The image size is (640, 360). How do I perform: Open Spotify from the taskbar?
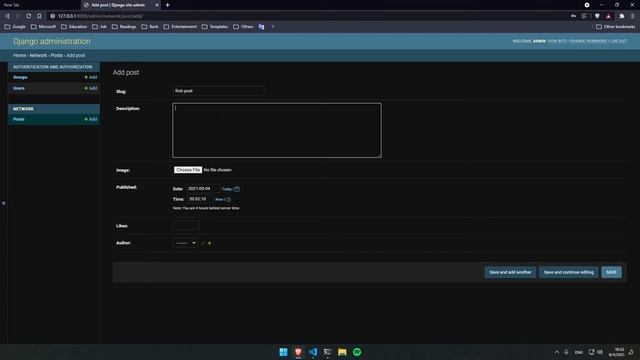357,352
